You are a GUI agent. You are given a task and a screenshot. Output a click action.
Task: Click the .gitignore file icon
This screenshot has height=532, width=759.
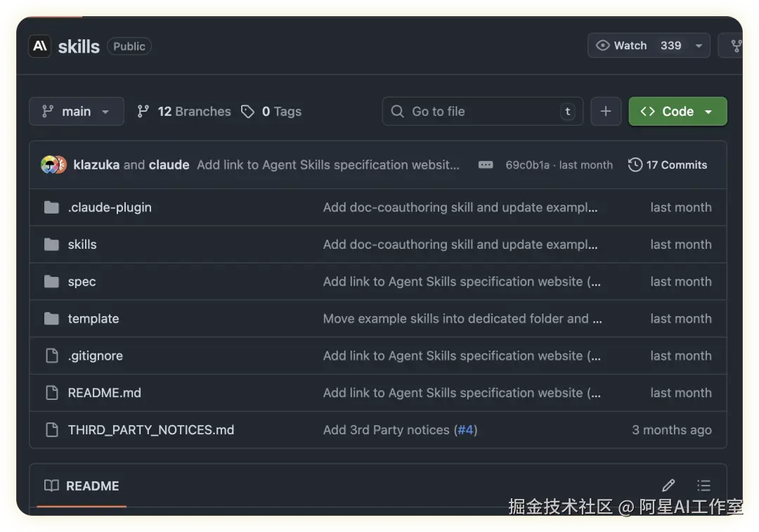pos(52,356)
